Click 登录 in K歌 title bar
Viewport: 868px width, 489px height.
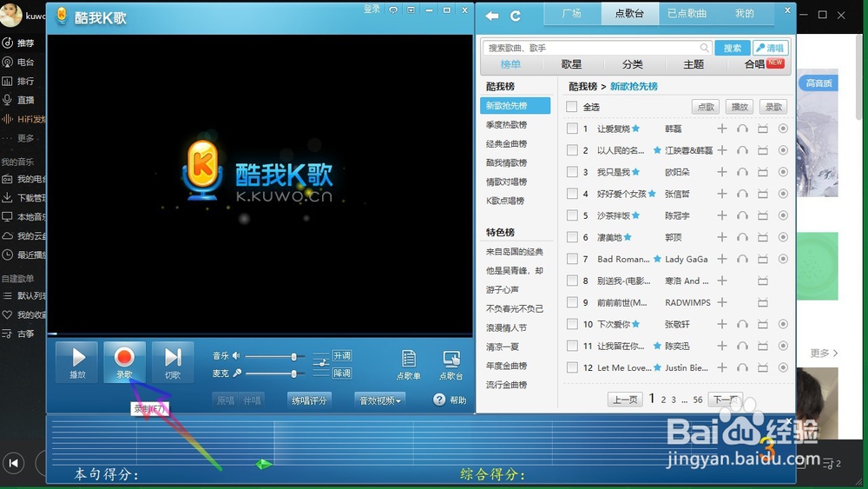coord(372,10)
